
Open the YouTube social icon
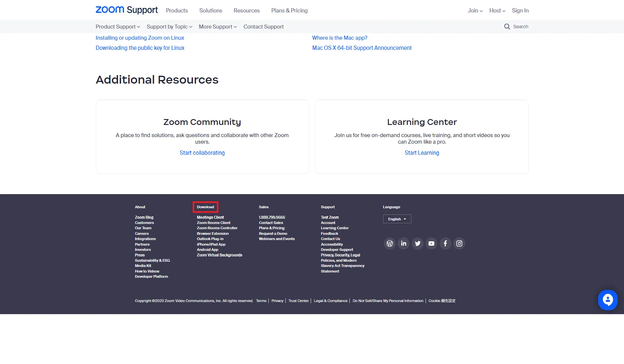coord(431,243)
